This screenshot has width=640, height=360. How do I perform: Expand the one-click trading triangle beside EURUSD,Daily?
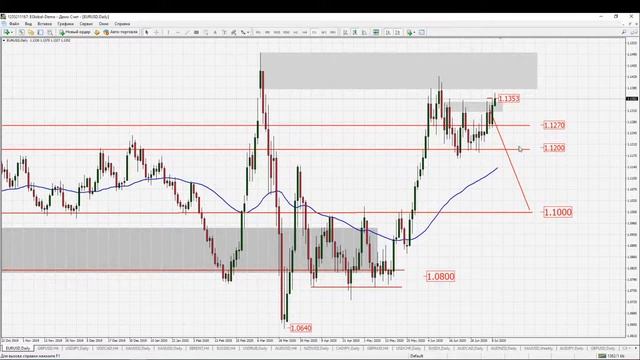click(x=4, y=40)
